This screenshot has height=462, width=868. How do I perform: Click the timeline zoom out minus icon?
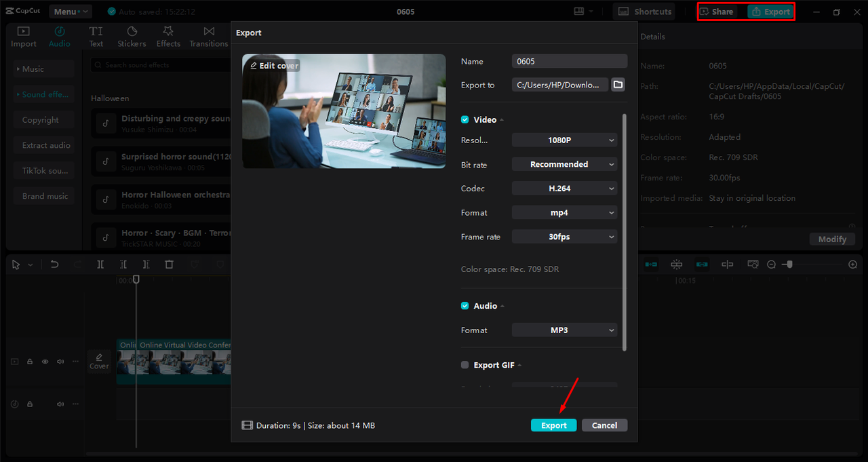point(771,265)
